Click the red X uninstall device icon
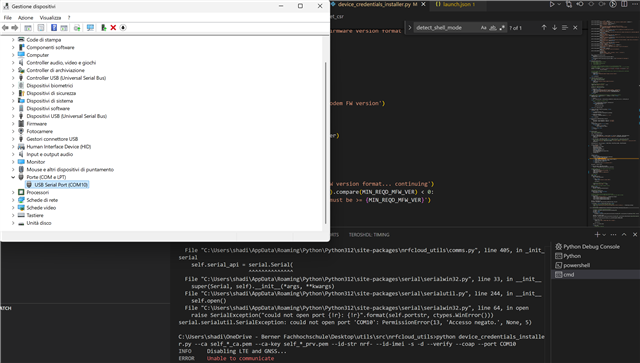640x363 pixels. [x=113, y=28]
